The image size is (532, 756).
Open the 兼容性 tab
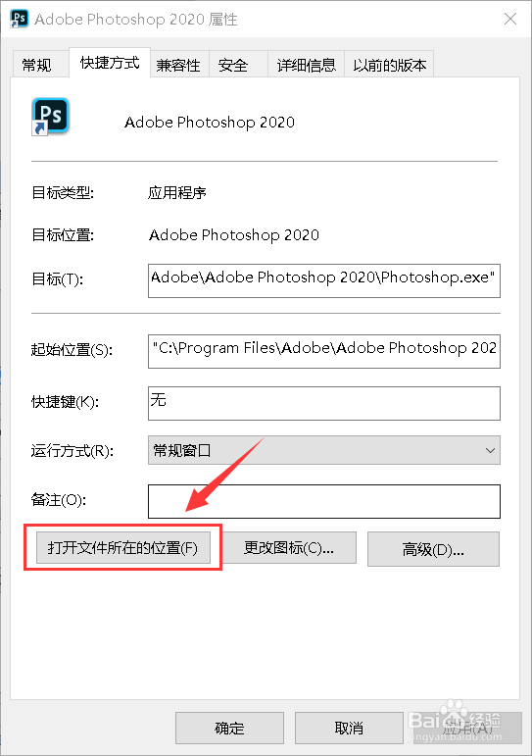click(x=178, y=65)
